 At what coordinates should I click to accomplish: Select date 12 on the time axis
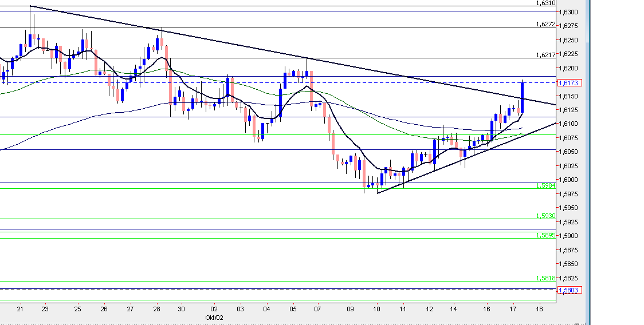pos(429,309)
